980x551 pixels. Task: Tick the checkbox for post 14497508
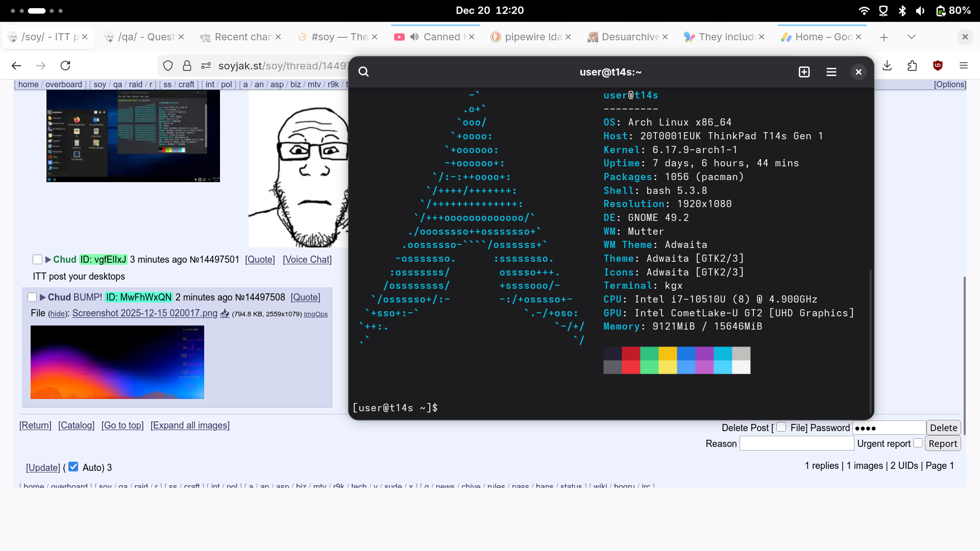pos(32,297)
